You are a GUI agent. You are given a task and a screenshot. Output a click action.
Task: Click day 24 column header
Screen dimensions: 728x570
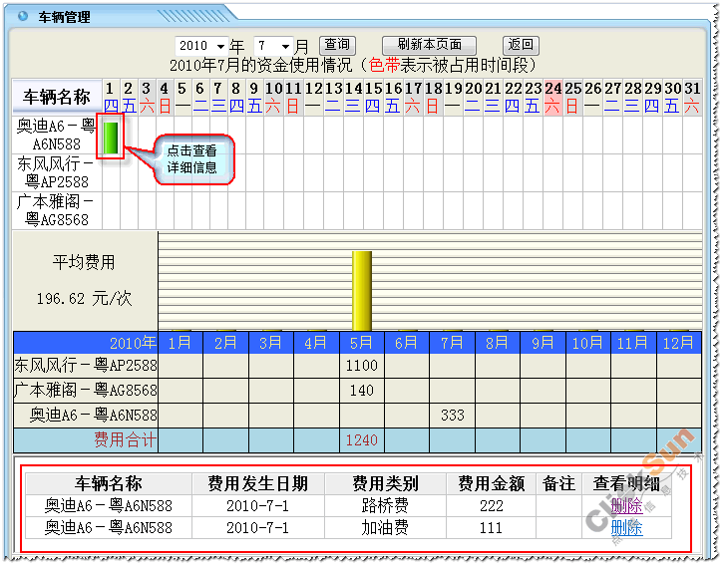(x=552, y=97)
